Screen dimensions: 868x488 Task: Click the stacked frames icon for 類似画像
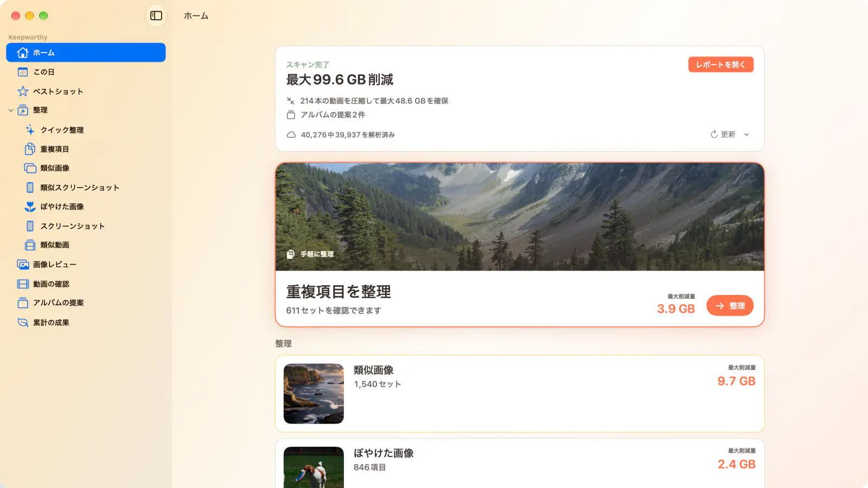30,168
